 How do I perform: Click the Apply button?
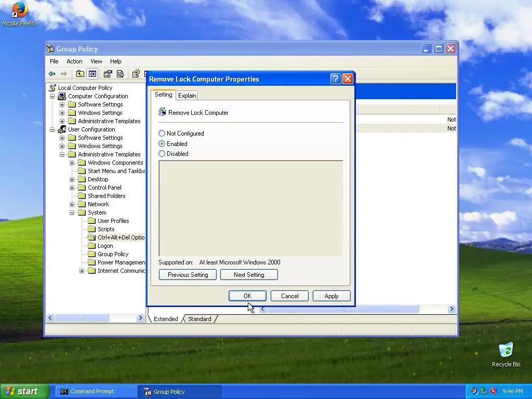[x=331, y=296]
